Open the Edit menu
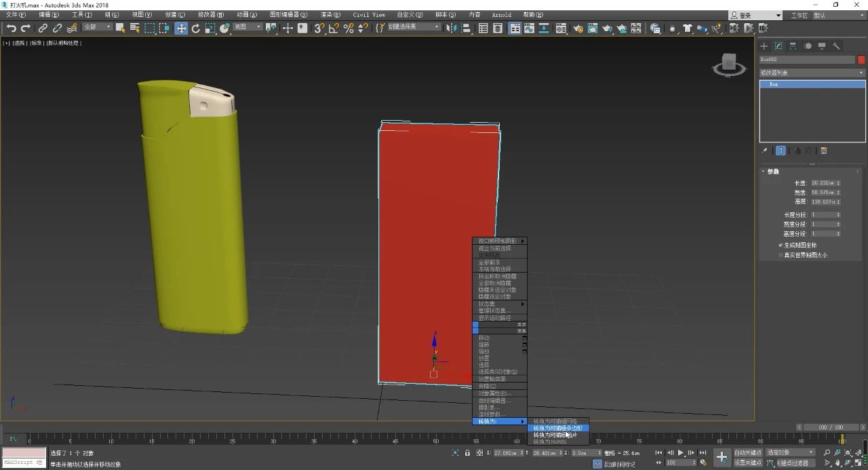This screenshot has width=868, height=470. [49, 15]
